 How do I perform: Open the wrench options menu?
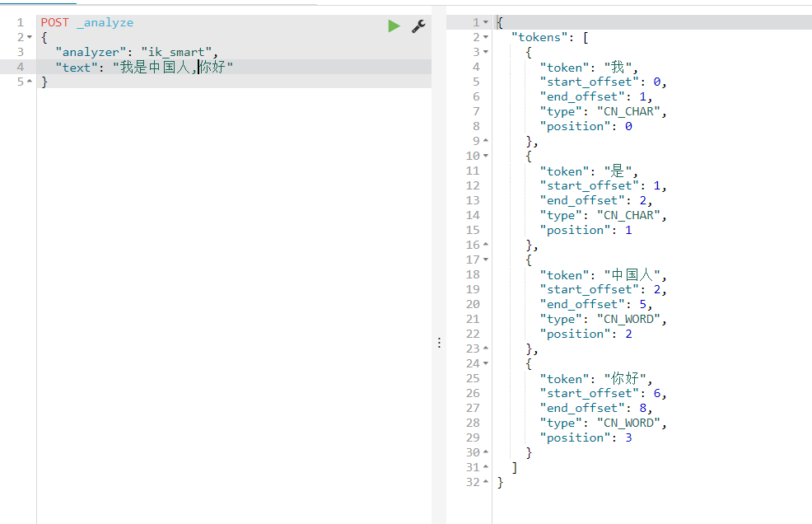(418, 26)
